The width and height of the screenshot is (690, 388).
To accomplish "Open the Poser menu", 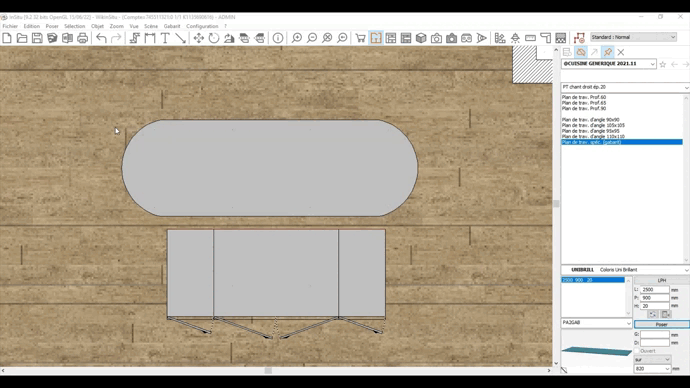I will click(52, 26).
